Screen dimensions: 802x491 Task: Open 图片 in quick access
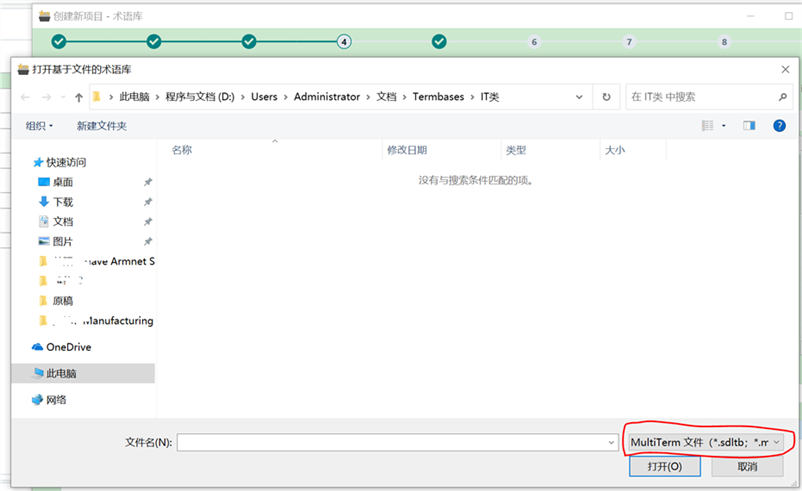tap(56, 241)
